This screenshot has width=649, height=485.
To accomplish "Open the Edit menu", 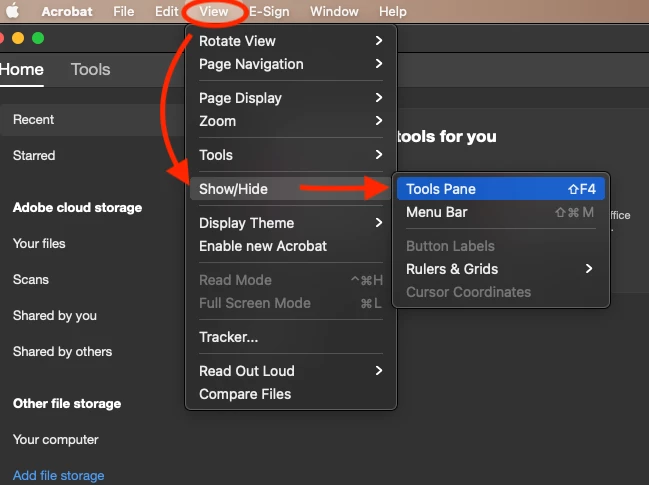I will pyautogui.click(x=166, y=11).
